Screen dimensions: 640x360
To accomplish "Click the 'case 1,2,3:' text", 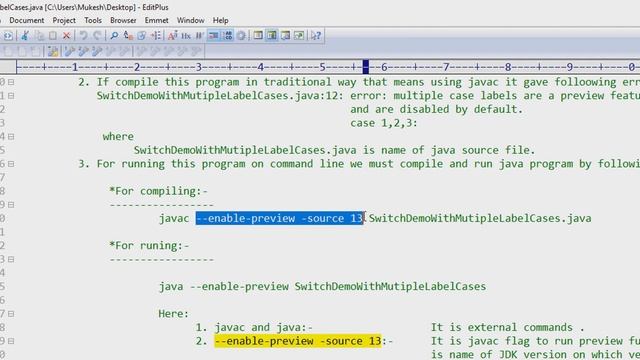I will 384,123.
